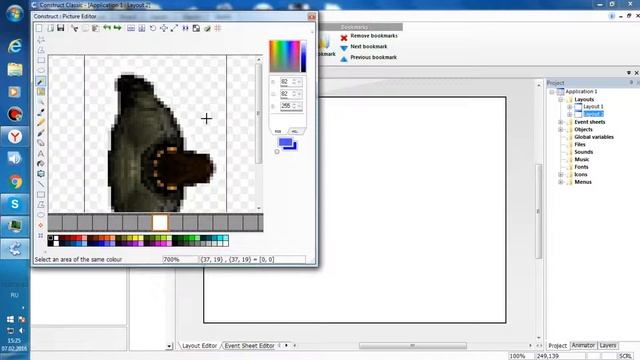This screenshot has height=360, width=640.
Task: Switch to the Event Sheet Editor tab
Action: tap(249, 346)
